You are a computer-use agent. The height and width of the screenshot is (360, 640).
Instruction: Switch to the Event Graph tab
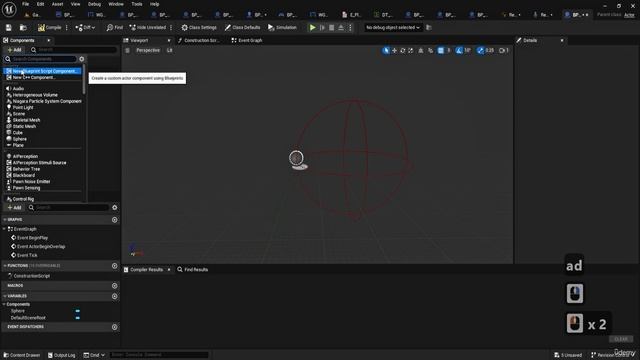coord(247,40)
